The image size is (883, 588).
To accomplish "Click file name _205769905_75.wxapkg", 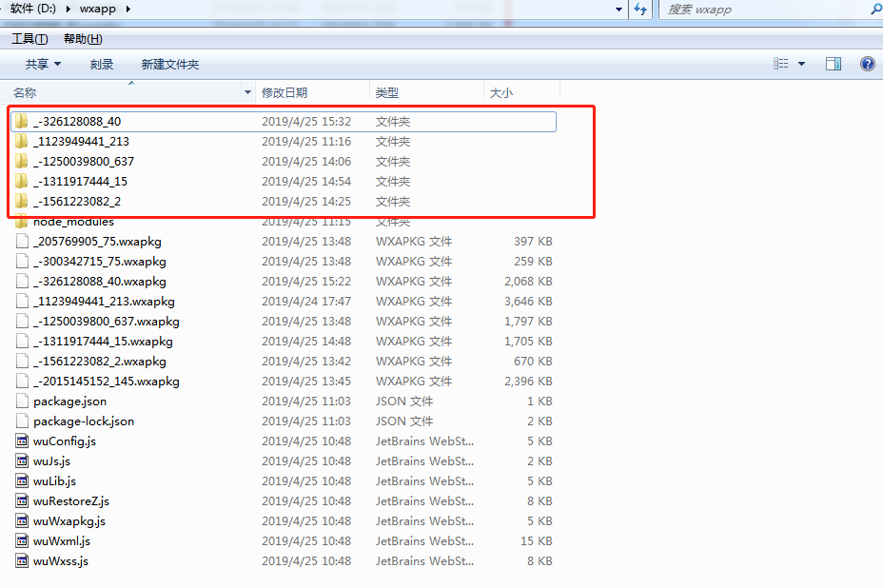I will point(97,242).
